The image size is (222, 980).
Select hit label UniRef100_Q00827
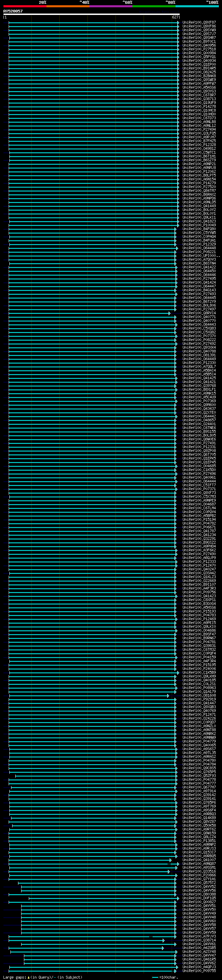199,902
